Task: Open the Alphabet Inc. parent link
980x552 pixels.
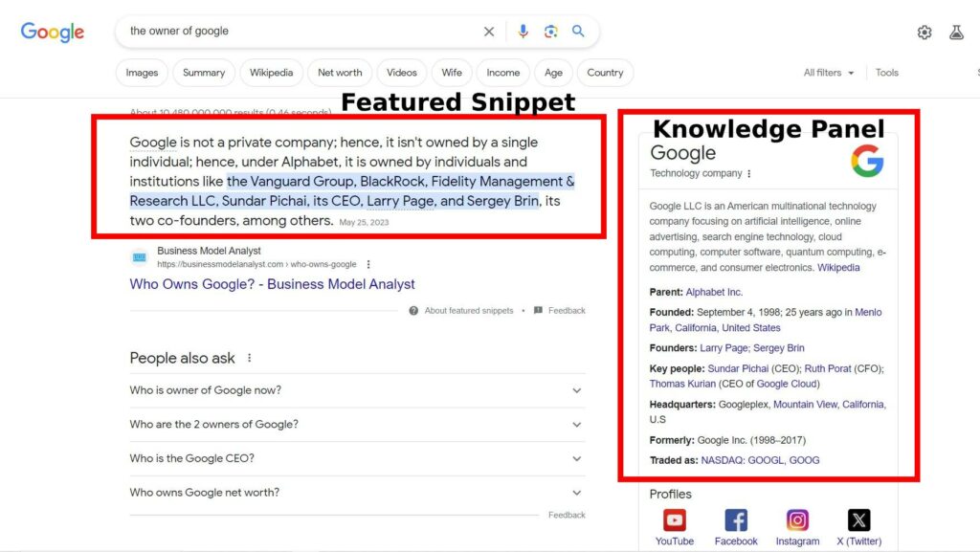Action: pyautogui.click(x=714, y=292)
